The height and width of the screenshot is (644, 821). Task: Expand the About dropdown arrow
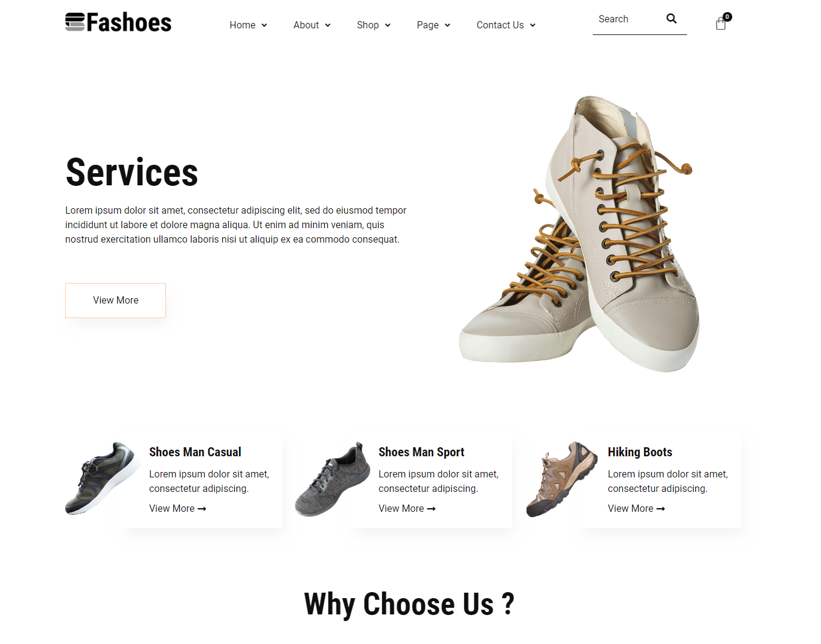(328, 25)
